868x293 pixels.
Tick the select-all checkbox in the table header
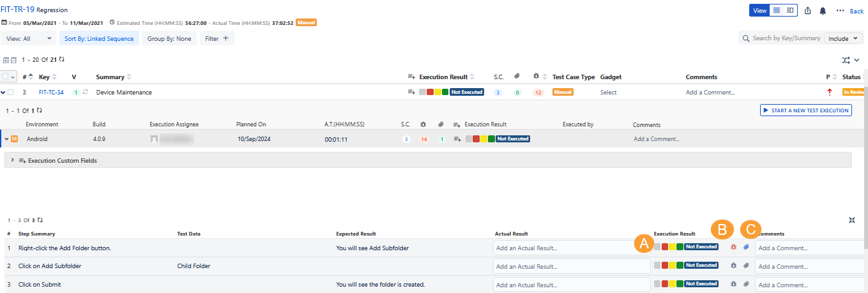6,77
